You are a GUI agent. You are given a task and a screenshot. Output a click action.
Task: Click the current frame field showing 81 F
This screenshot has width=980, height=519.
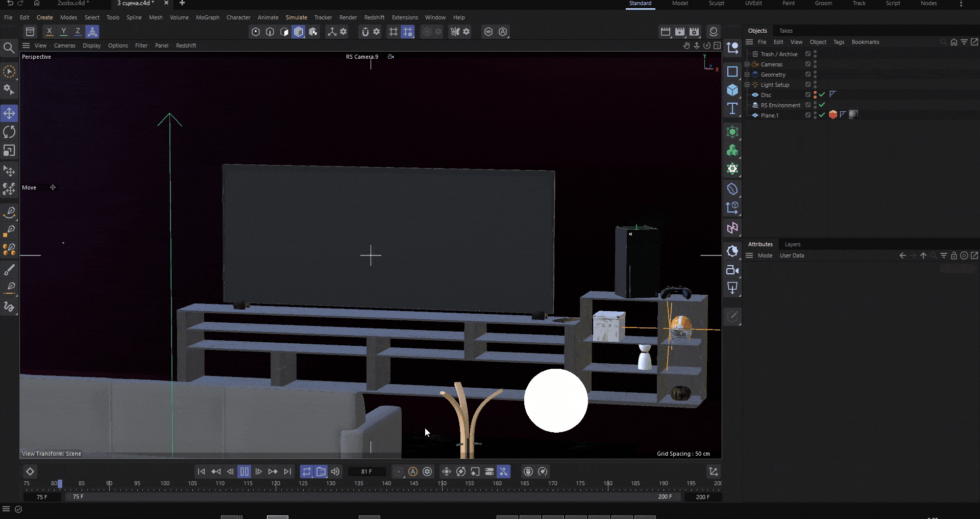(366, 471)
